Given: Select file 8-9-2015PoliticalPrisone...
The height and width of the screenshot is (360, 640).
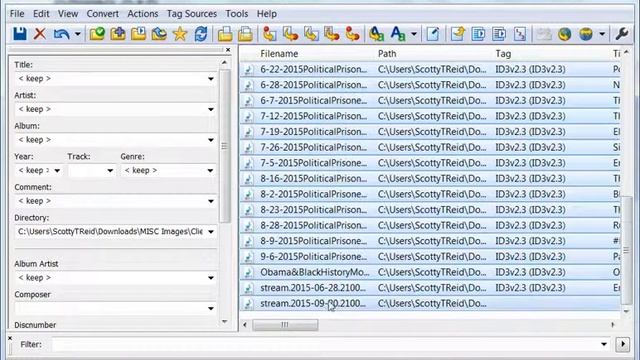Looking at the screenshot, I should pyautogui.click(x=313, y=241).
